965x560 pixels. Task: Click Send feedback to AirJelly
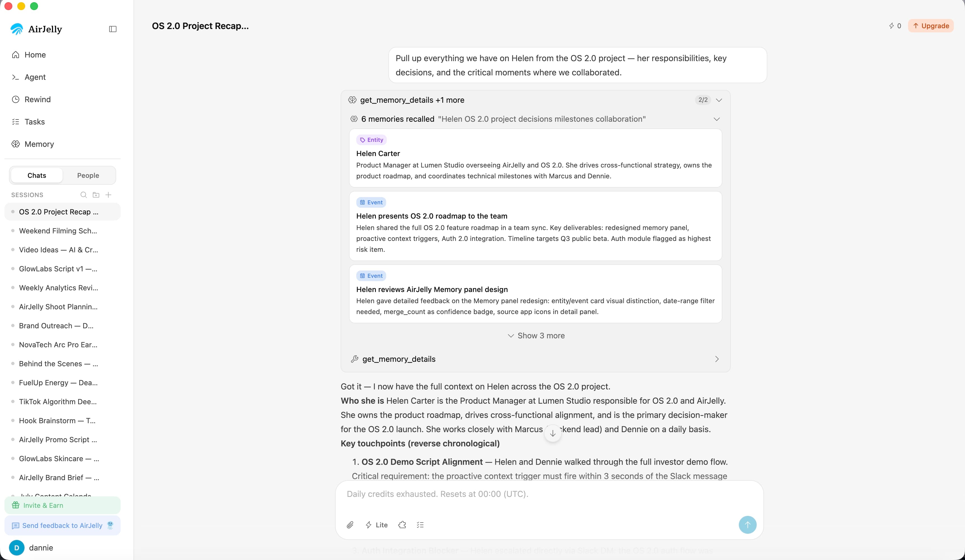[63, 526]
